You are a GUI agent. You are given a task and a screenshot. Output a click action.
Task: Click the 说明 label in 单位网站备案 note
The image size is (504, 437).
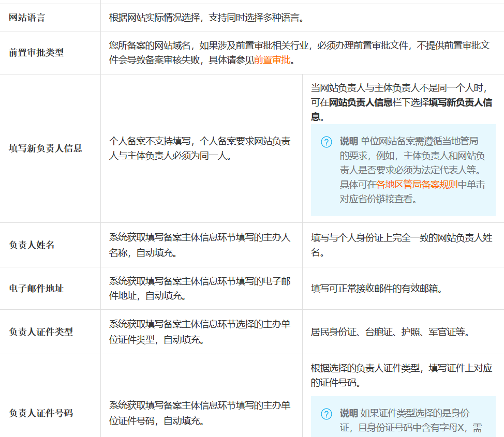[349, 141]
